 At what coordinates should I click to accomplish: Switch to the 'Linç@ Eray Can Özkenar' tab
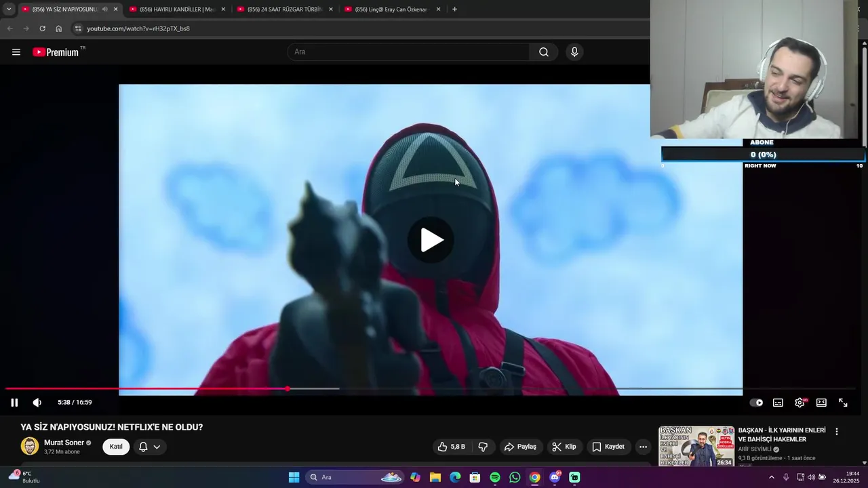coord(393,9)
